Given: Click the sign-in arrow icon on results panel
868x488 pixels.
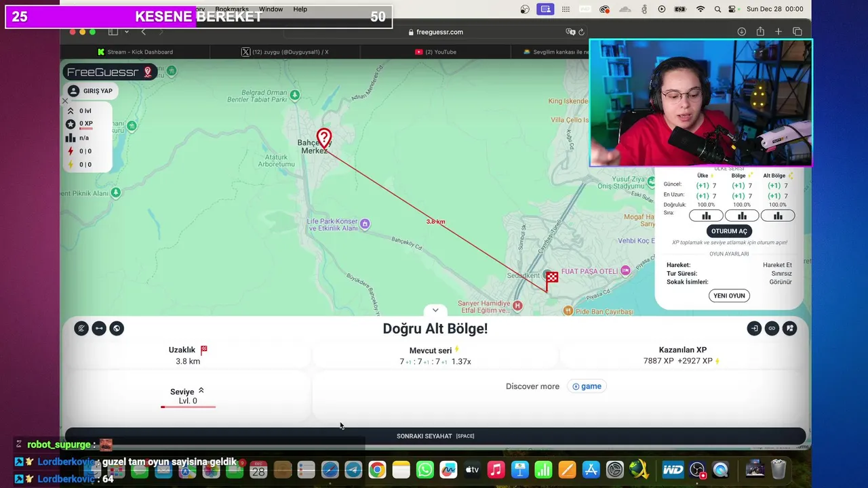Looking at the screenshot, I should coord(754,329).
